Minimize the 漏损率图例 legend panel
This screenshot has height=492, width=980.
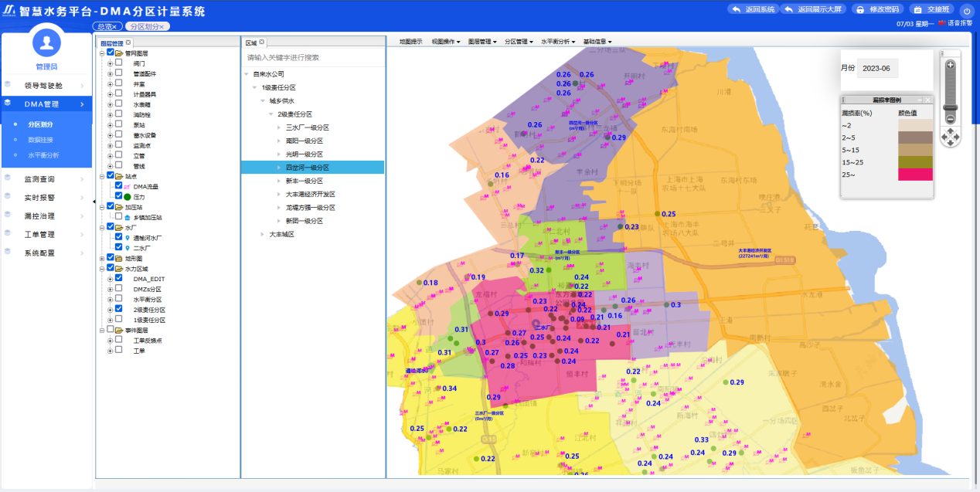[920, 100]
